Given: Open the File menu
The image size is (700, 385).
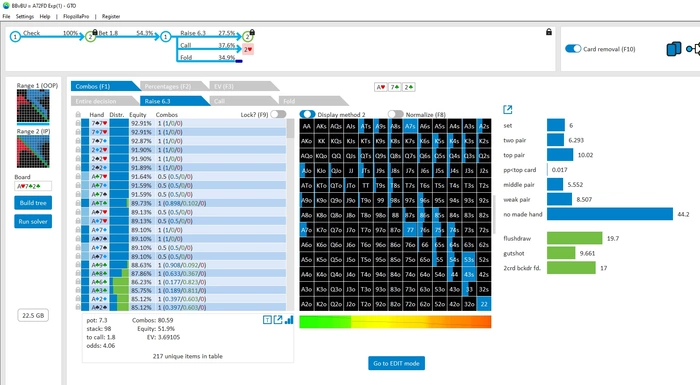Looking at the screenshot, I should tap(6, 16).
